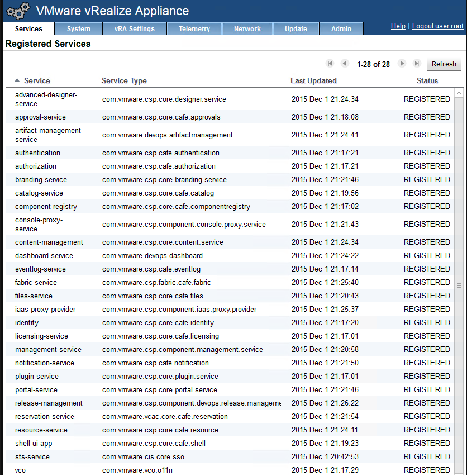The height and width of the screenshot is (476, 467).
Task: Click the gears logo icon
Action: [18, 11]
